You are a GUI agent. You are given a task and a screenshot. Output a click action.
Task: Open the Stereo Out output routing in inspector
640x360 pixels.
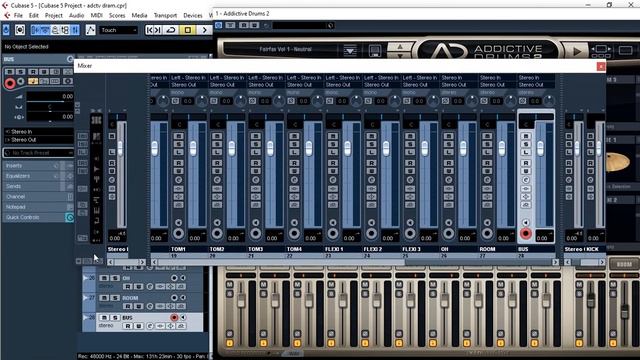(39, 140)
